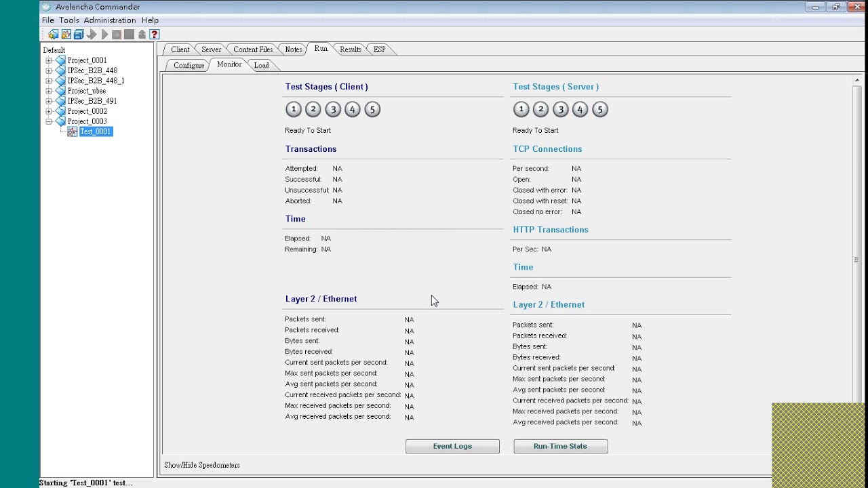Click server test stage circle 4
The height and width of the screenshot is (488, 868).
click(x=580, y=109)
